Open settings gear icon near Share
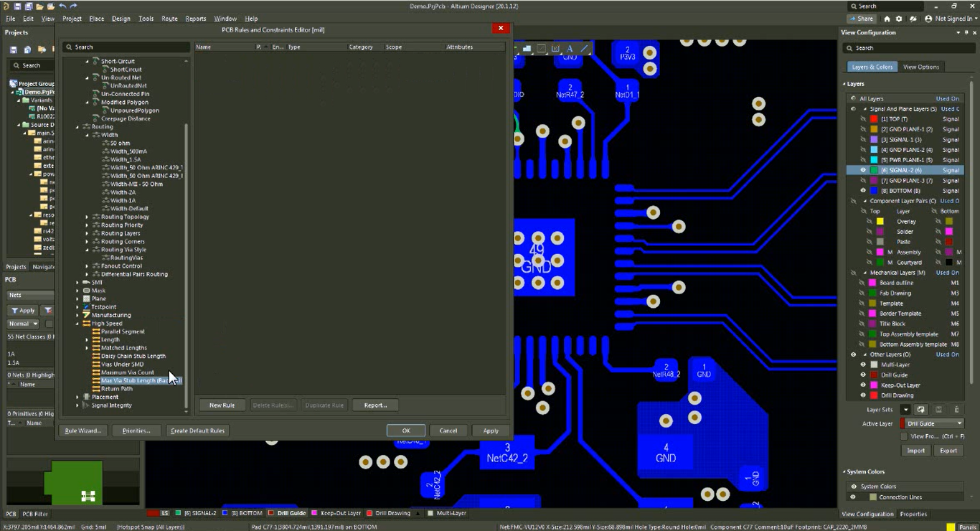 pos(900,19)
